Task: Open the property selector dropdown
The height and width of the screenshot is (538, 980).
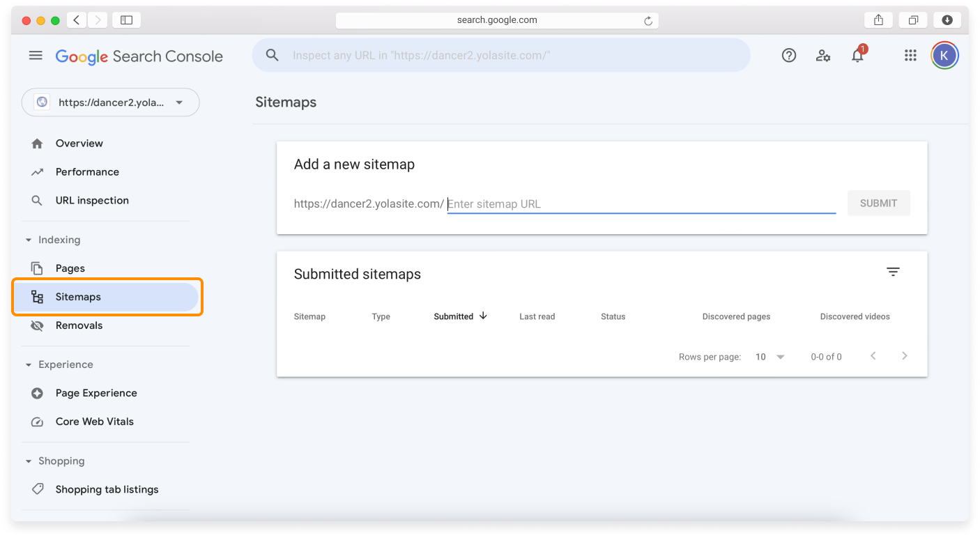Action: point(110,102)
